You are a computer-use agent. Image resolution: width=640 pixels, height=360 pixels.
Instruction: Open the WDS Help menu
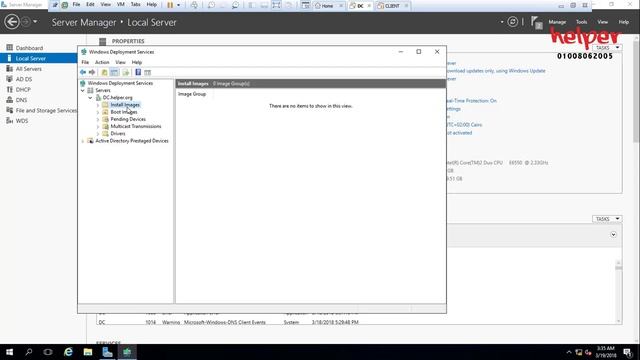pos(137,62)
